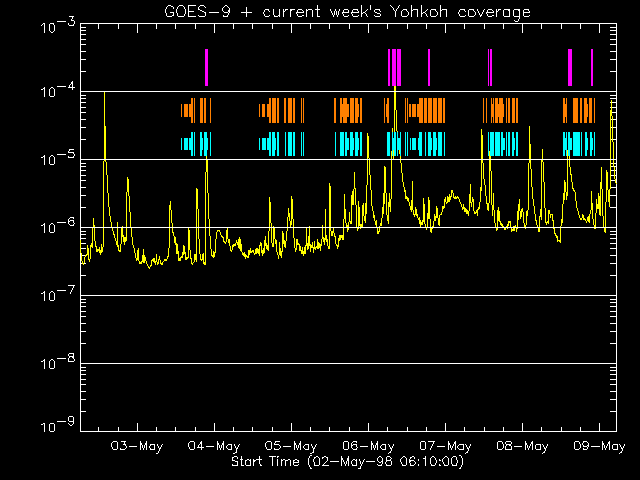Click the 'Start Time (02-May-98 06:10:00)' axis label
Image resolution: width=640 pixels, height=480 pixels.
click(347, 462)
